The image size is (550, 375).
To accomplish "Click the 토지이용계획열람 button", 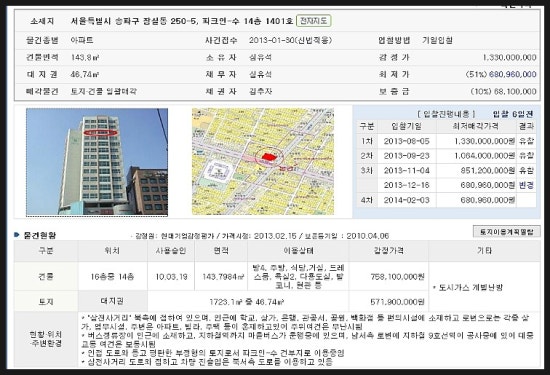I will point(507,232).
